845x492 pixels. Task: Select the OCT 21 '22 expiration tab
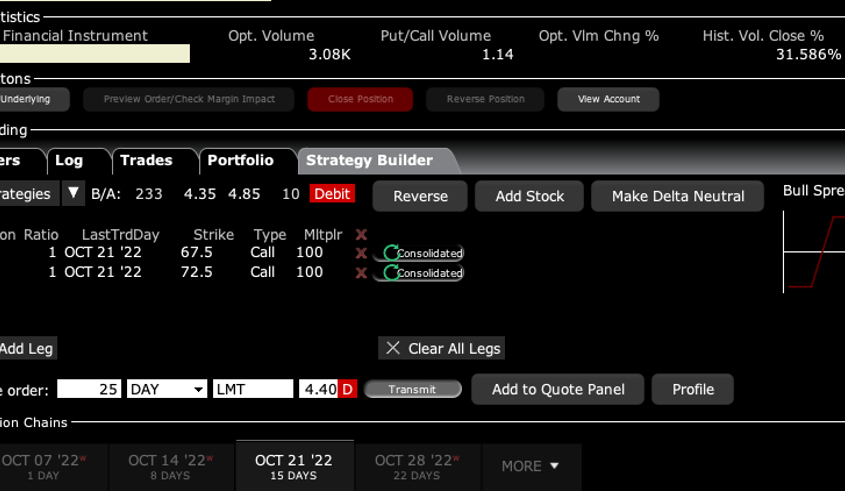[294, 466]
